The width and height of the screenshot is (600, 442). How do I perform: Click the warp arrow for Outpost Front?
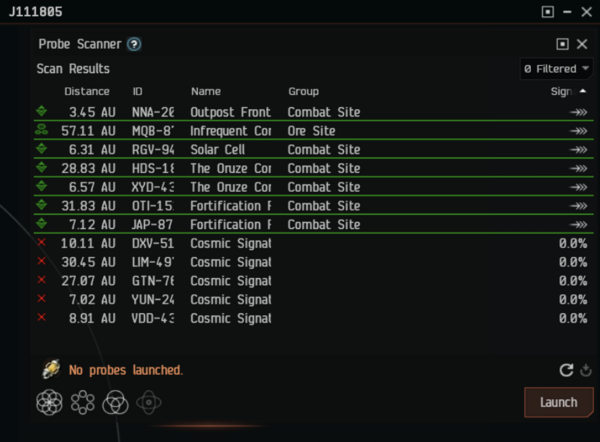tap(578, 113)
